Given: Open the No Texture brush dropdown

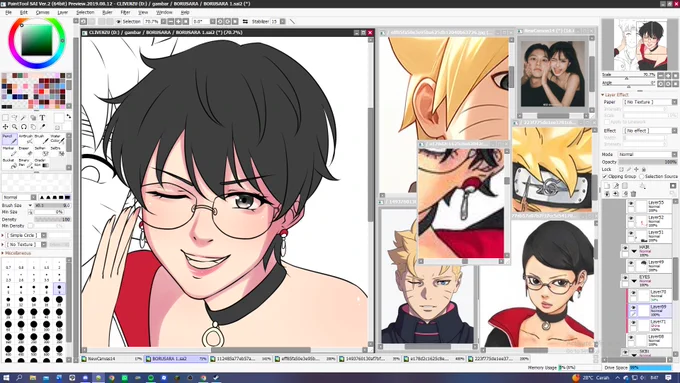Looking at the screenshot, I should click(x=26, y=245).
